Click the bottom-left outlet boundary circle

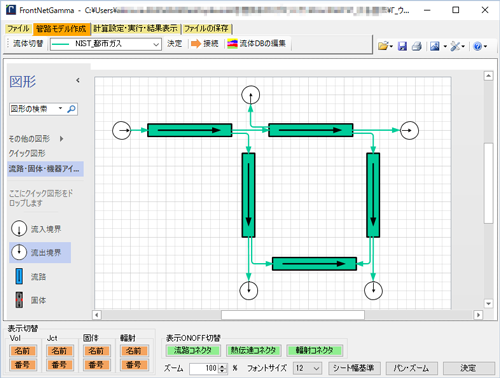point(249,290)
